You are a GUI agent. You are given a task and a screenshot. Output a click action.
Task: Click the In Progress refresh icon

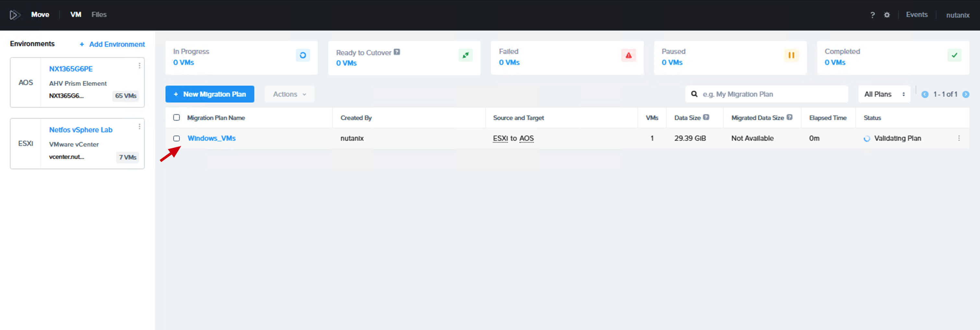303,55
